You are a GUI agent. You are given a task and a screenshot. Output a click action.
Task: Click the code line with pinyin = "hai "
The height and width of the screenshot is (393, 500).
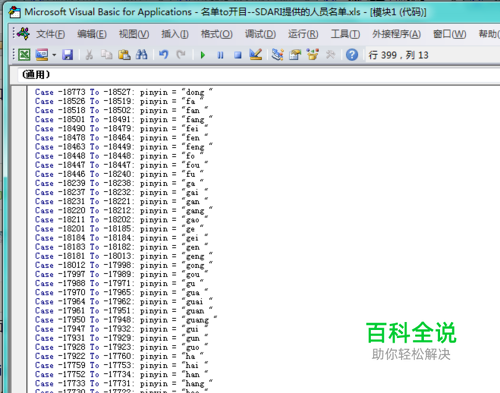[122, 365]
